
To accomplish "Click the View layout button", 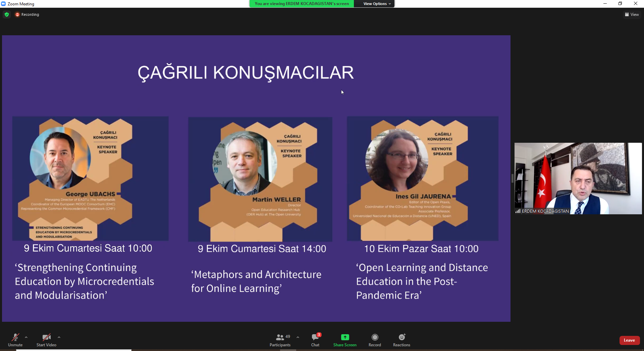I will pos(632,14).
